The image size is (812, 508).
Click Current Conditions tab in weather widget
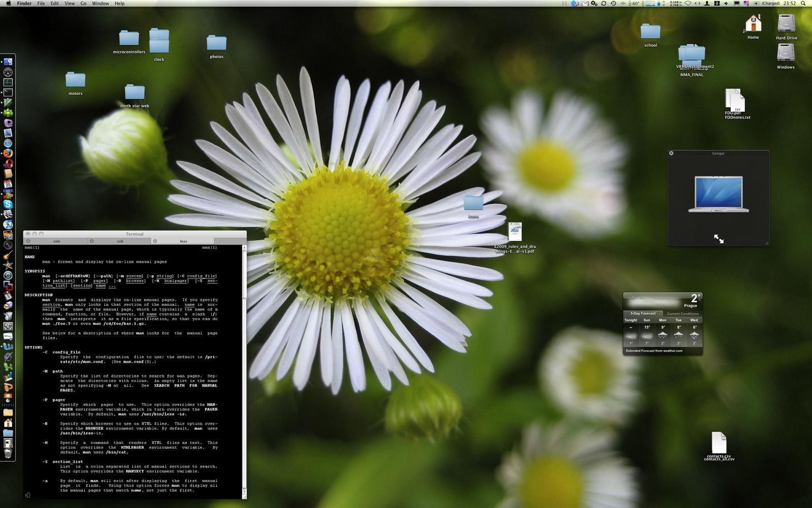(683, 313)
